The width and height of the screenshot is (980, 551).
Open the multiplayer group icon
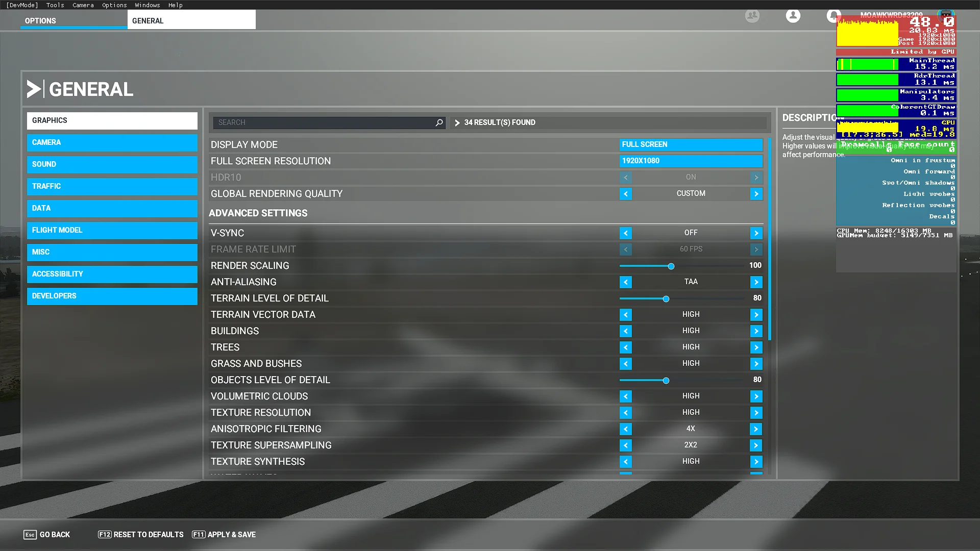point(752,16)
